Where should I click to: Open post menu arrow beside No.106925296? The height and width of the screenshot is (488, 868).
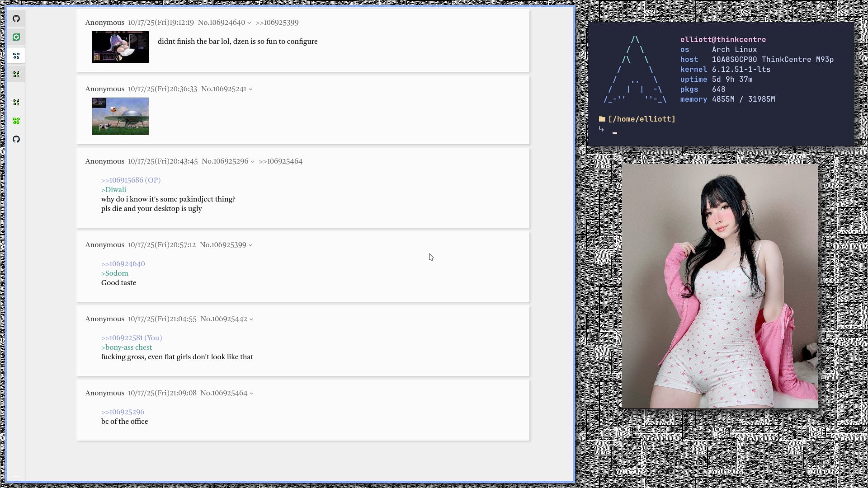click(x=252, y=162)
